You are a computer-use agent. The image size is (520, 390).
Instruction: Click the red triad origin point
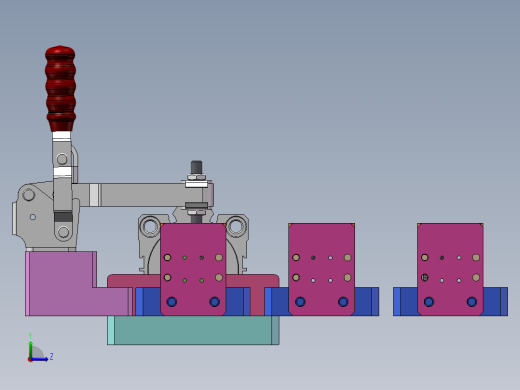click(30, 360)
